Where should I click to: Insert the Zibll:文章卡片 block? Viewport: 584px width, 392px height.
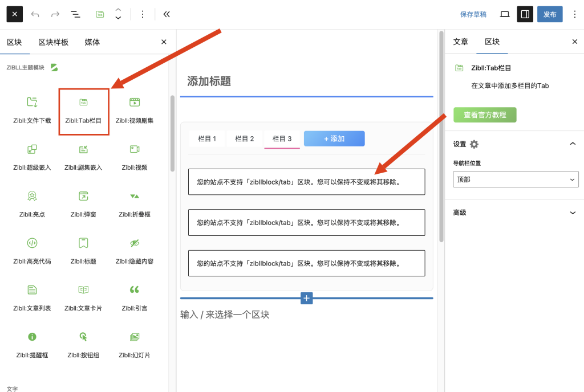(83, 299)
